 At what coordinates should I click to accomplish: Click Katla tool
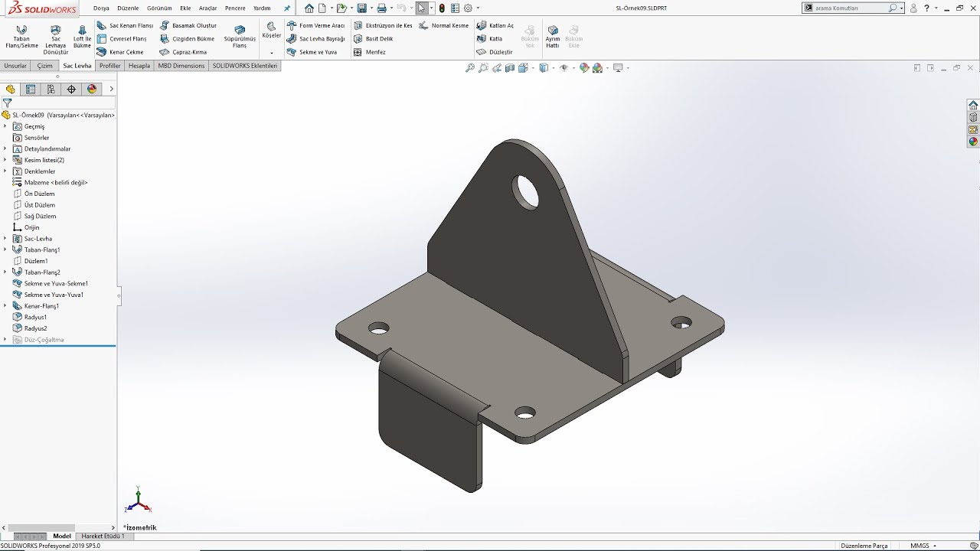pos(489,38)
